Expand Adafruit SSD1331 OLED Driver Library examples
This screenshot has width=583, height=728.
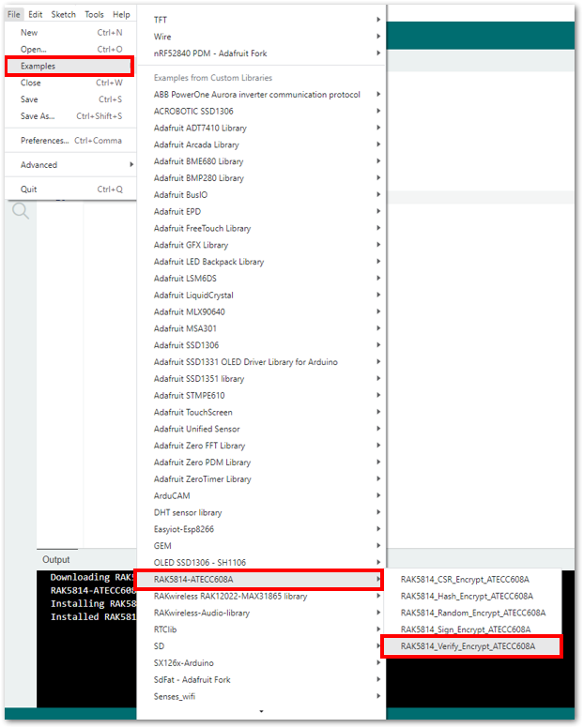[262, 362]
